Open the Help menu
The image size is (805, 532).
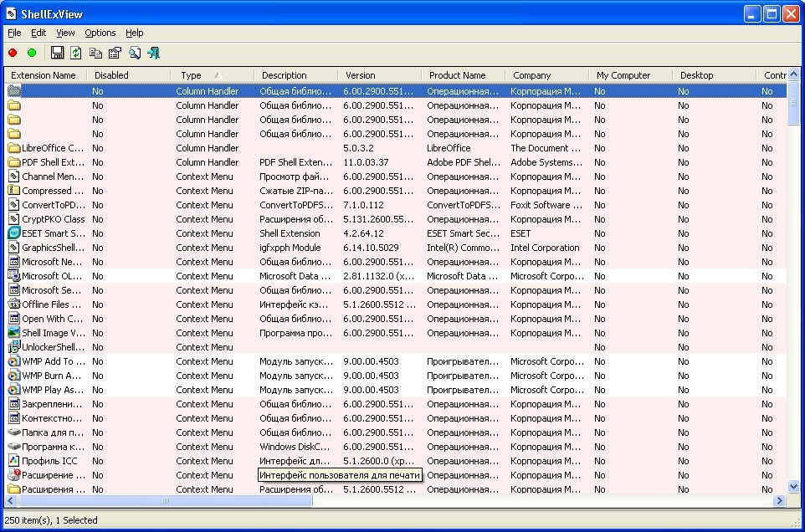pyautogui.click(x=135, y=33)
